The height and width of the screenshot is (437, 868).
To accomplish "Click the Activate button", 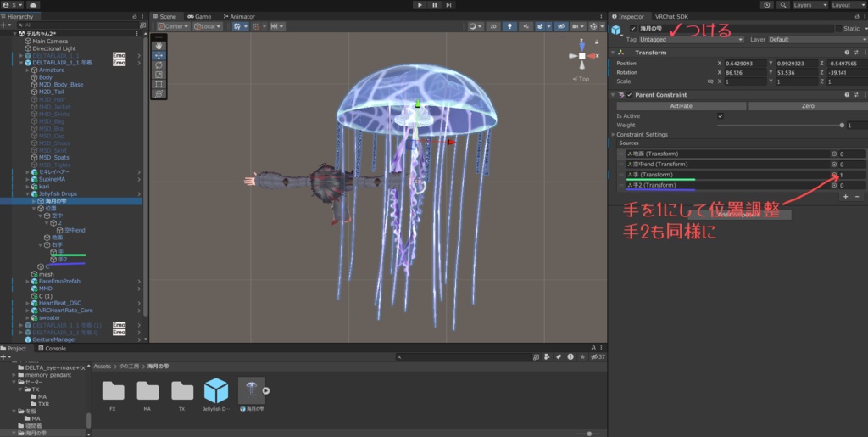I will coord(681,106).
